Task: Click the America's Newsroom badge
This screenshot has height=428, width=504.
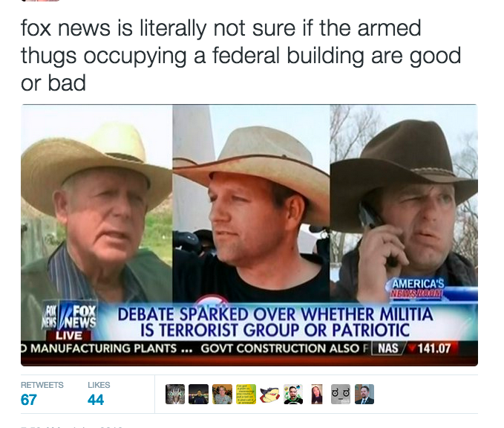Action: pyautogui.click(x=418, y=288)
